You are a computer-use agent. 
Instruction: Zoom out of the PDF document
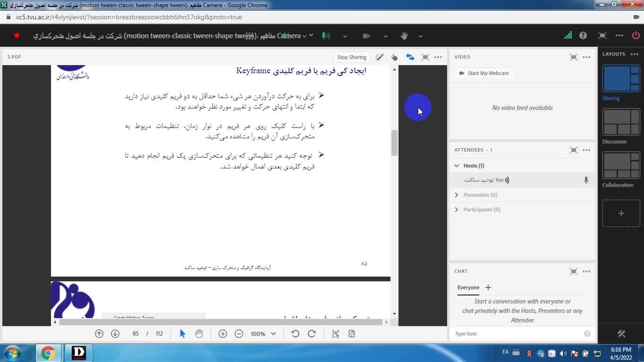coord(239,334)
